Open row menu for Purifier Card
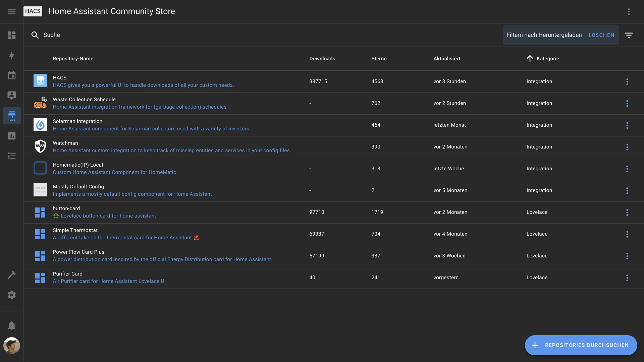 click(627, 278)
